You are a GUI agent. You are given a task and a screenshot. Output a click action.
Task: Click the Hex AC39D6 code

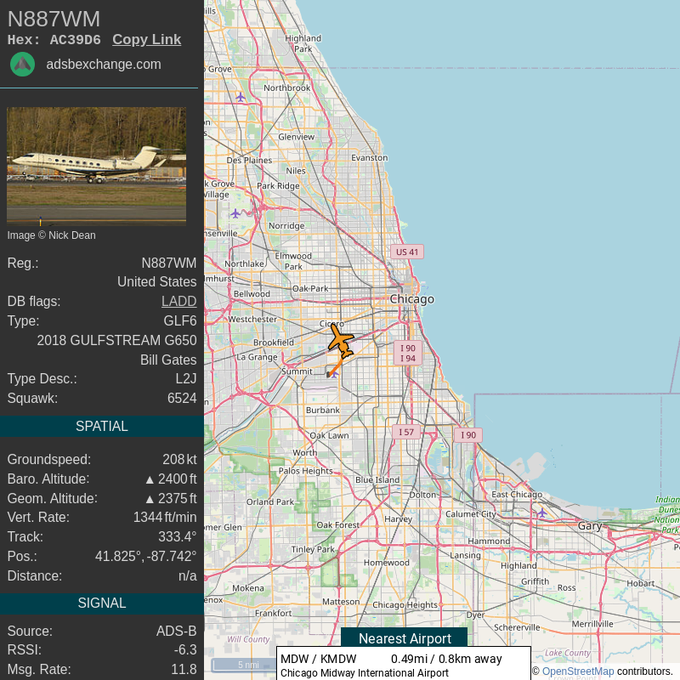pyautogui.click(x=75, y=40)
